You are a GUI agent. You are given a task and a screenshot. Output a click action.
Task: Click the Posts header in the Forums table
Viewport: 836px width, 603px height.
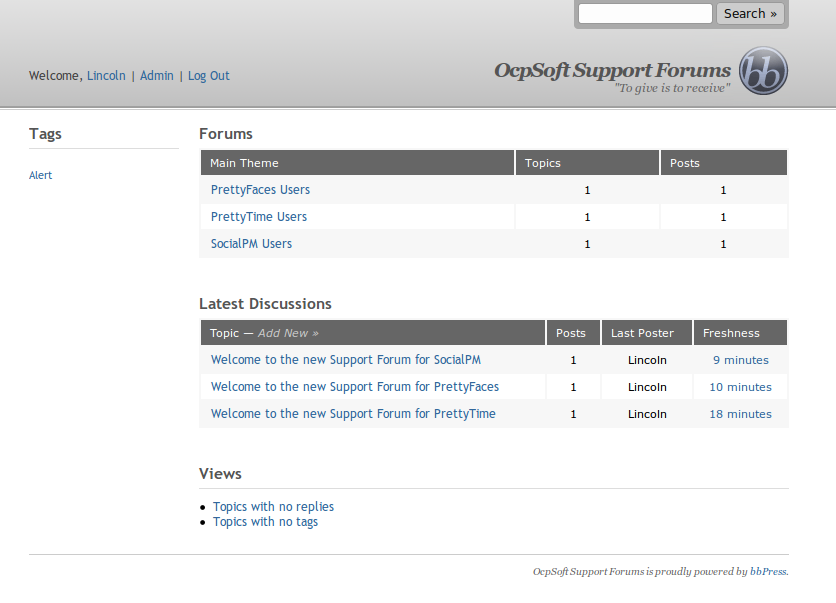[724, 163]
